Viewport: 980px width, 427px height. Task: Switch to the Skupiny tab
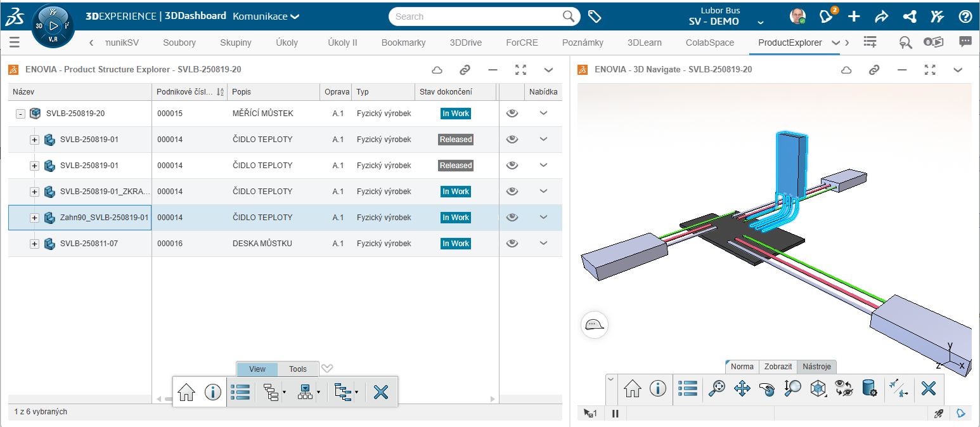(x=236, y=43)
